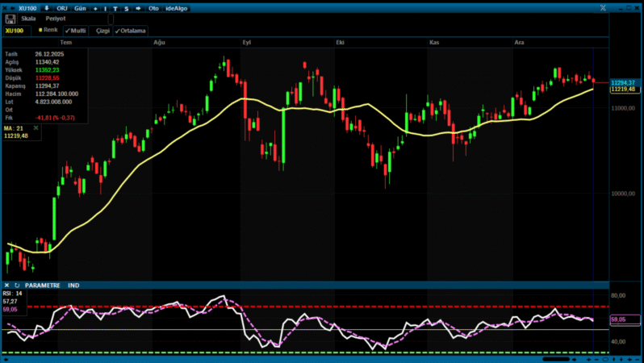
Task: Toggle the Ortalama checkbox
Action: click(130, 31)
